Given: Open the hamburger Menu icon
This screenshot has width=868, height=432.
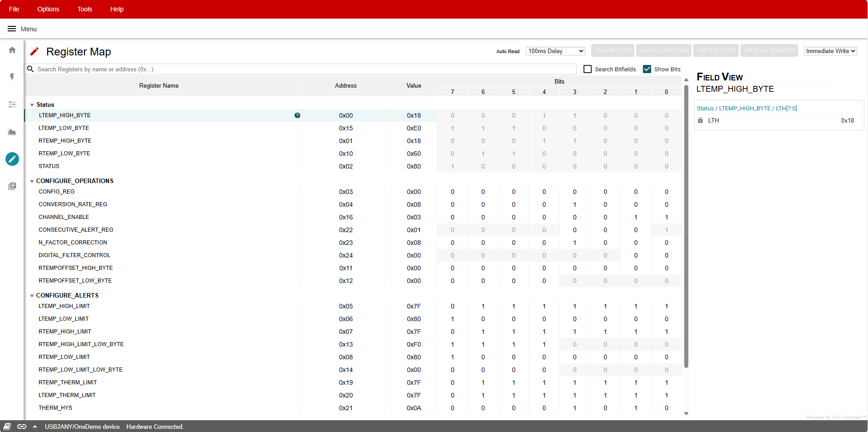Looking at the screenshot, I should coord(12,29).
